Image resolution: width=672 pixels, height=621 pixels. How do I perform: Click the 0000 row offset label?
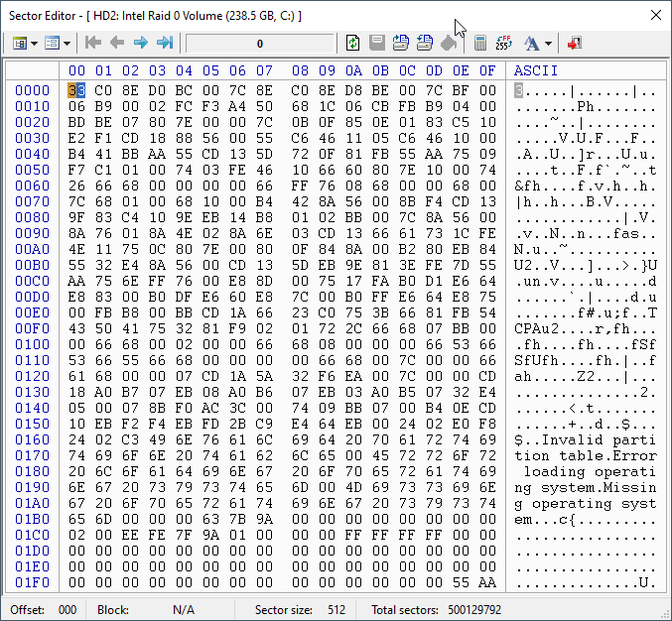point(32,90)
